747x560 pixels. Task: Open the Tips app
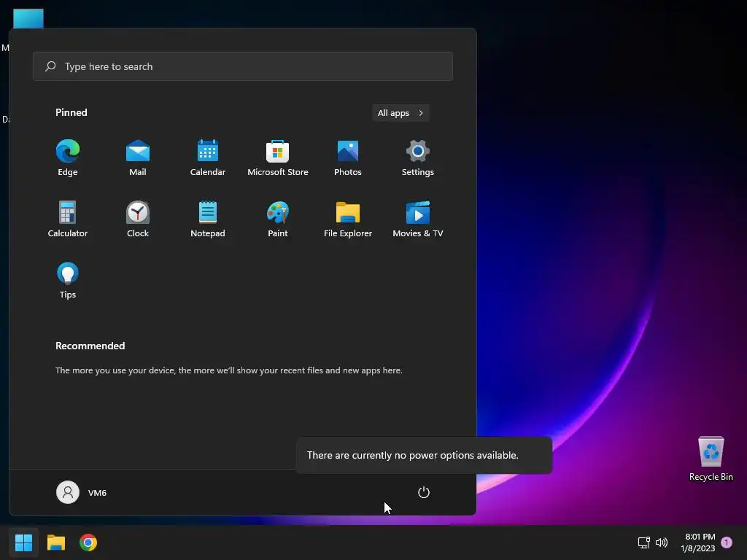[x=68, y=281]
